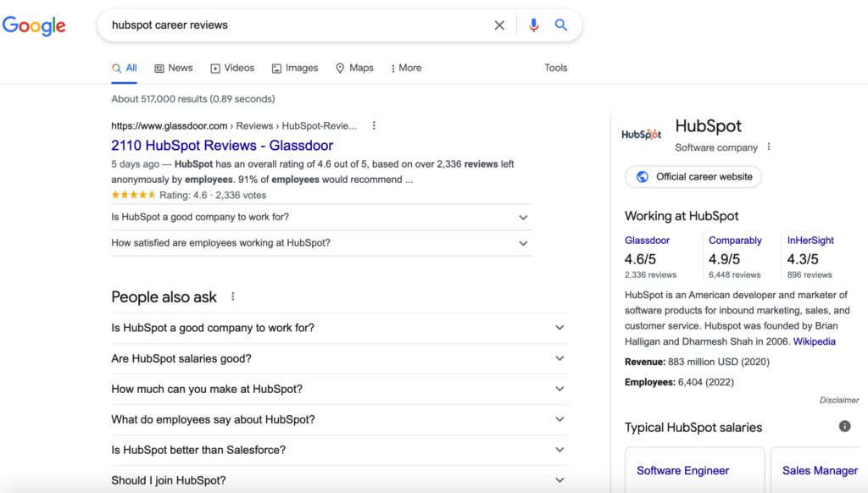Clear the search box with the X icon
The width and height of the screenshot is (868, 493).
[499, 25]
